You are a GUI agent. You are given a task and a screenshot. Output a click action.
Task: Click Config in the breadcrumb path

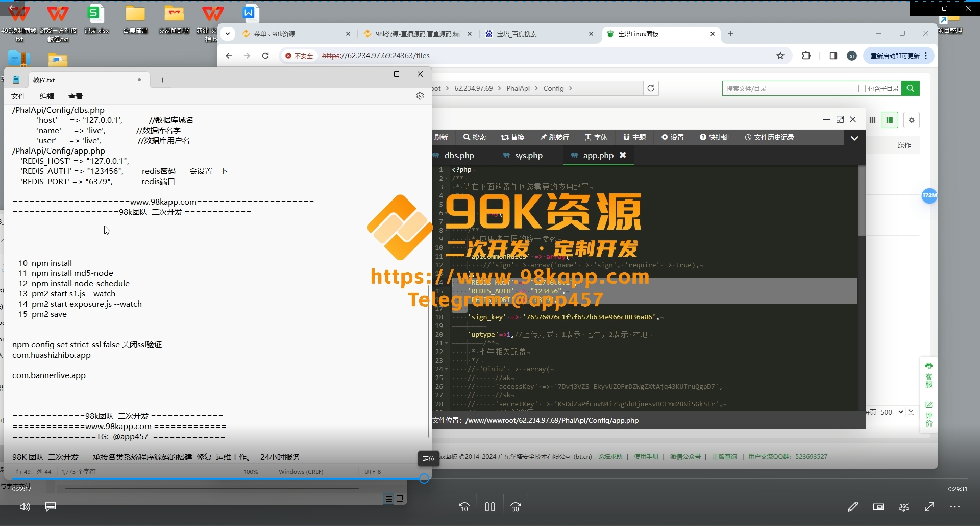click(553, 88)
